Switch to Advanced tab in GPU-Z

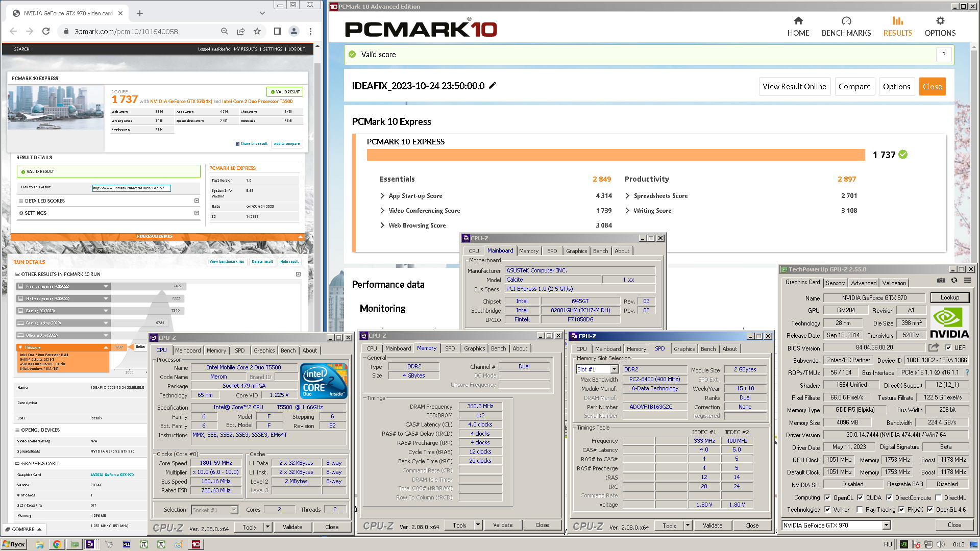tap(864, 283)
